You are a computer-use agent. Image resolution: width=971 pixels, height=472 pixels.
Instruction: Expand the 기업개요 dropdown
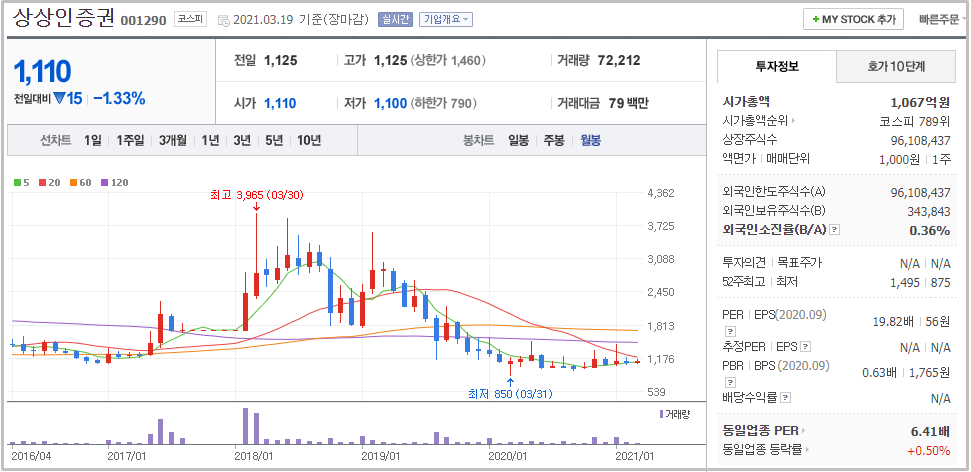[446, 19]
